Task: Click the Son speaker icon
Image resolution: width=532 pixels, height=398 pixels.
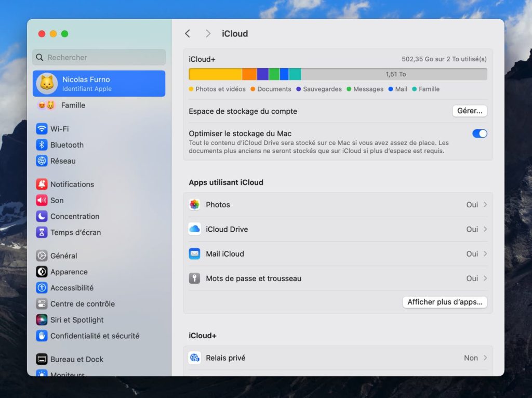Action: 42,200
